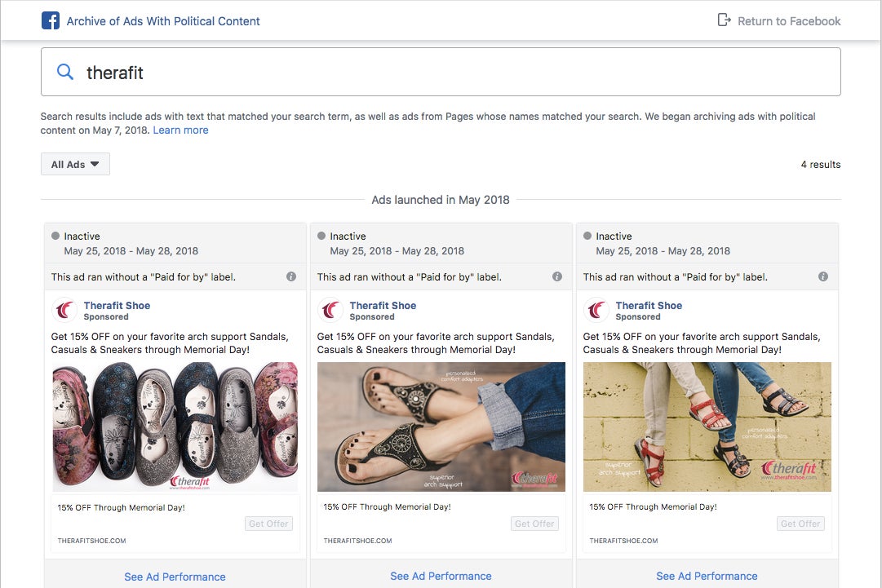Click the Sponsored label on the third ad
Screen dimensions: 882x588
(638, 317)
